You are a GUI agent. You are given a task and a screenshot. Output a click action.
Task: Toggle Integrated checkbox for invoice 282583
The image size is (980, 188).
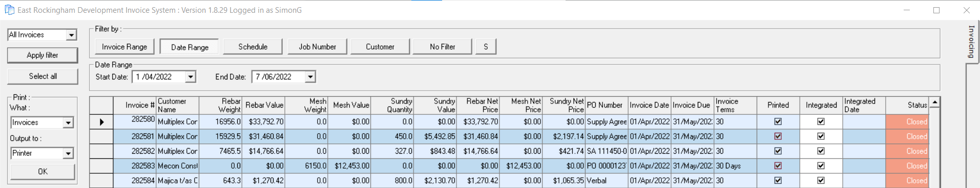tap(821, 166)
